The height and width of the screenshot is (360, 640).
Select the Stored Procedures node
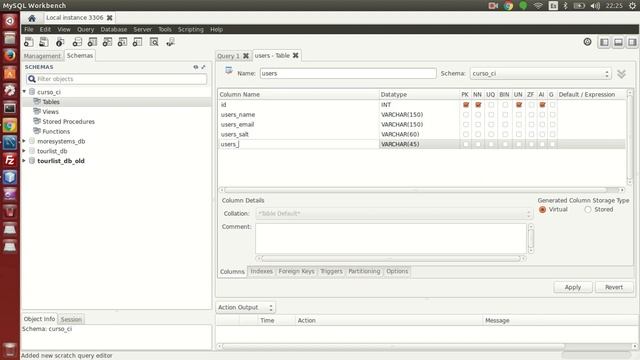point(69,122)
